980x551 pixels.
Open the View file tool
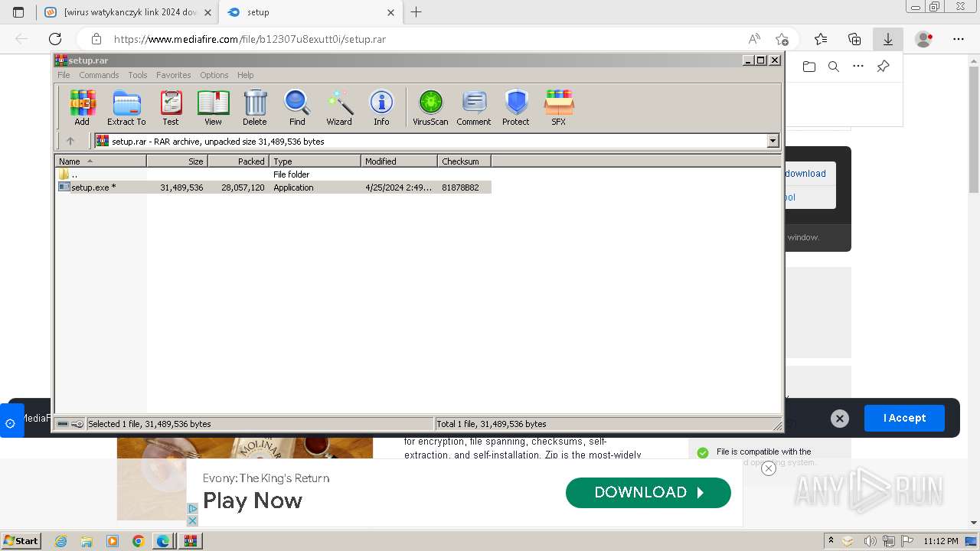tap(213, 107)
